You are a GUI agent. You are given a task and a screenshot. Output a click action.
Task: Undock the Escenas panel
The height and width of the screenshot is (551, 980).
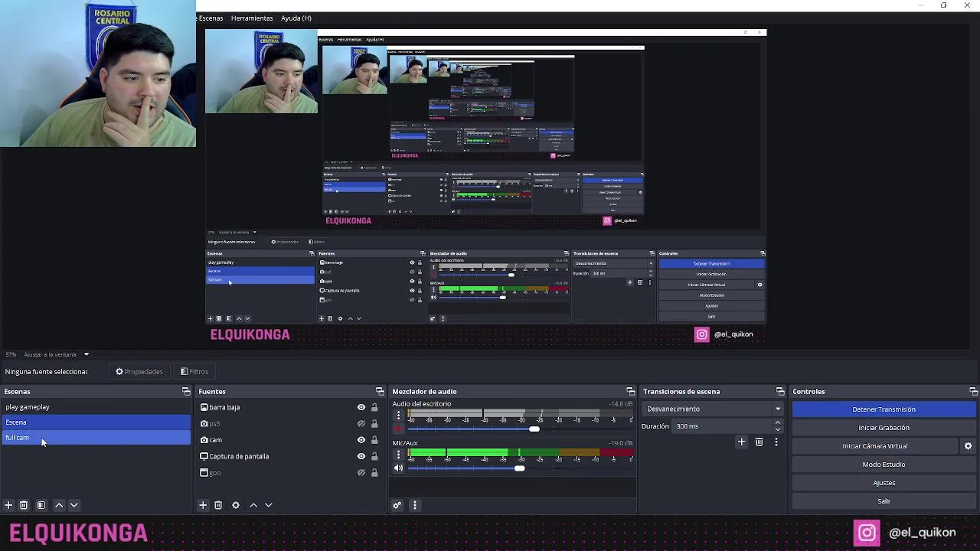[186, 392]
